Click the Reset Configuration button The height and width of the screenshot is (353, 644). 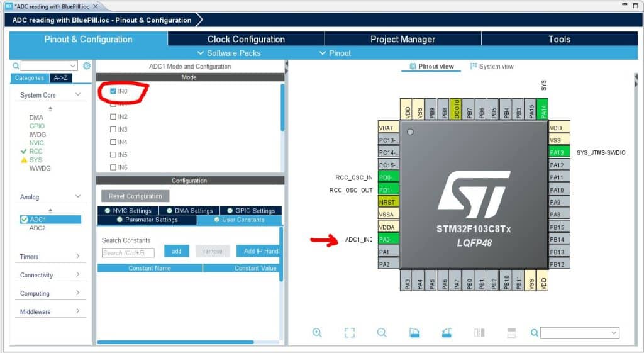(135, 196)
